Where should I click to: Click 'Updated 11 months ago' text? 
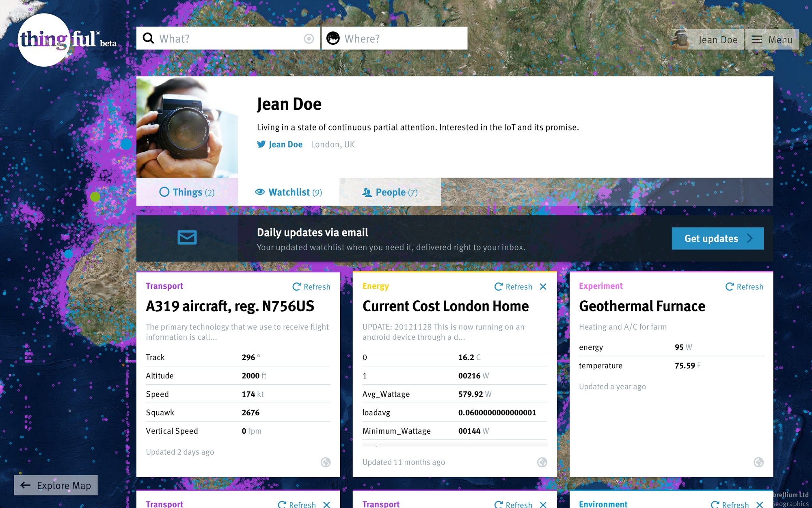[404, 462]
